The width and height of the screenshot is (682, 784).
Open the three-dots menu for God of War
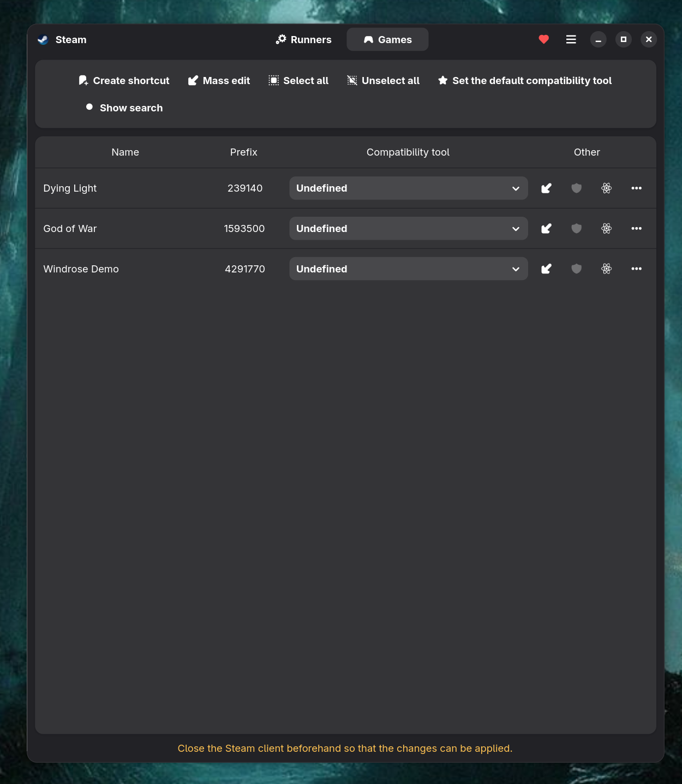click(x=636, y=229)
